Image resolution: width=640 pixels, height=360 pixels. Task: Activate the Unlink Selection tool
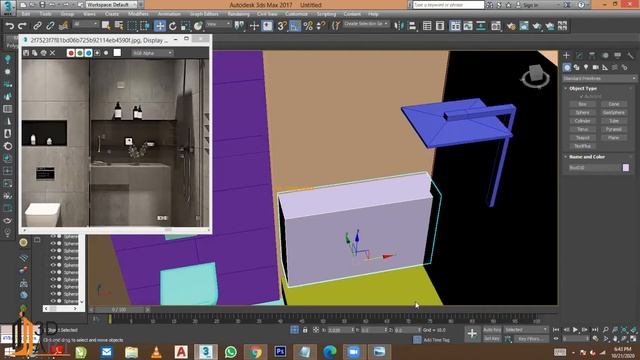50,26
